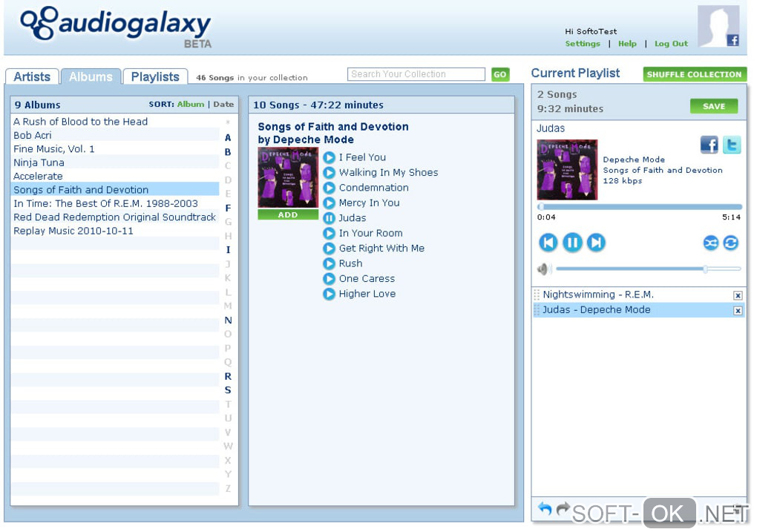This screenshot has height=532, width=757.
Task: Save the current playlist
Action: [714, 106]
